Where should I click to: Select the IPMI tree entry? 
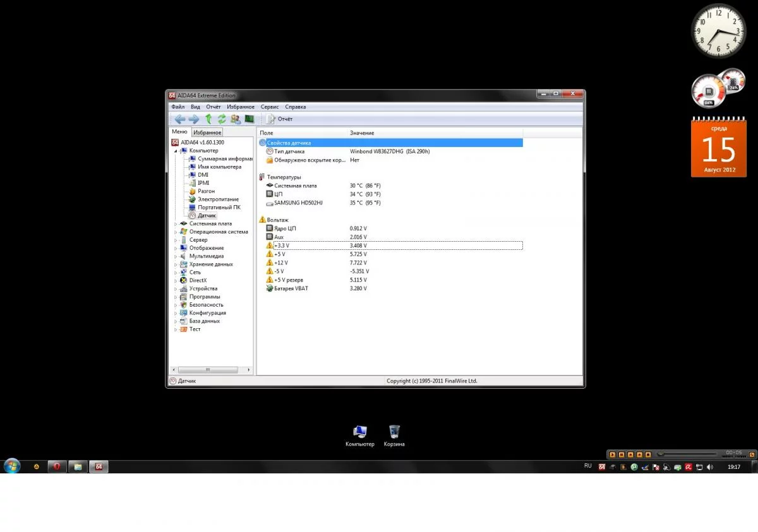198,183
